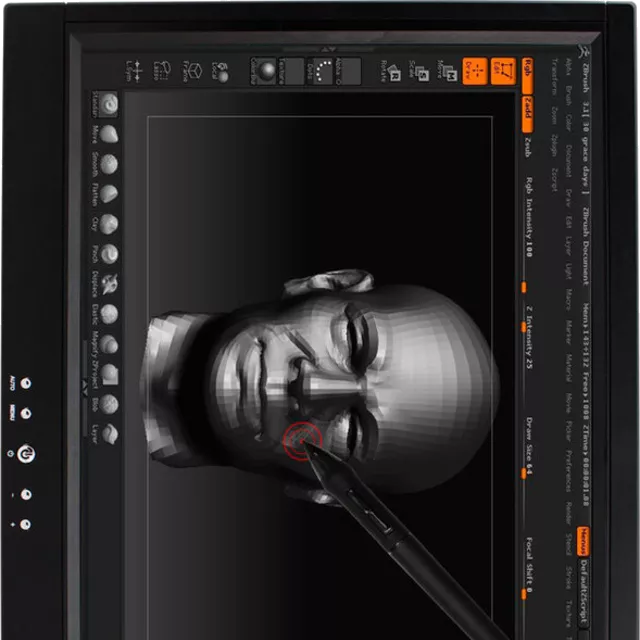
Task: Pick the Smooth brush icon
Action: tap(108, 163)
